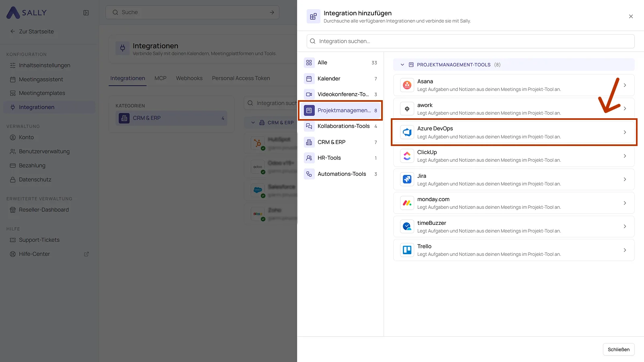Click the Kollaborations-Tools chat icon
The width and height of the screenshot is (644, 362).
tap(309, 126)
